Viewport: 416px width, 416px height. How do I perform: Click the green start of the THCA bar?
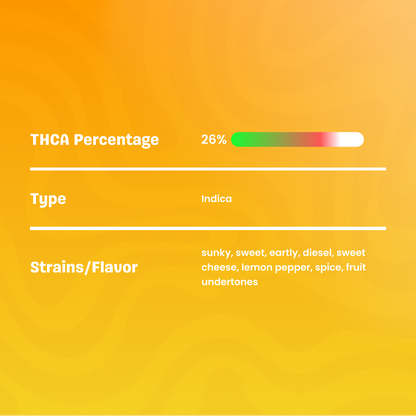(x=242, y=139)
